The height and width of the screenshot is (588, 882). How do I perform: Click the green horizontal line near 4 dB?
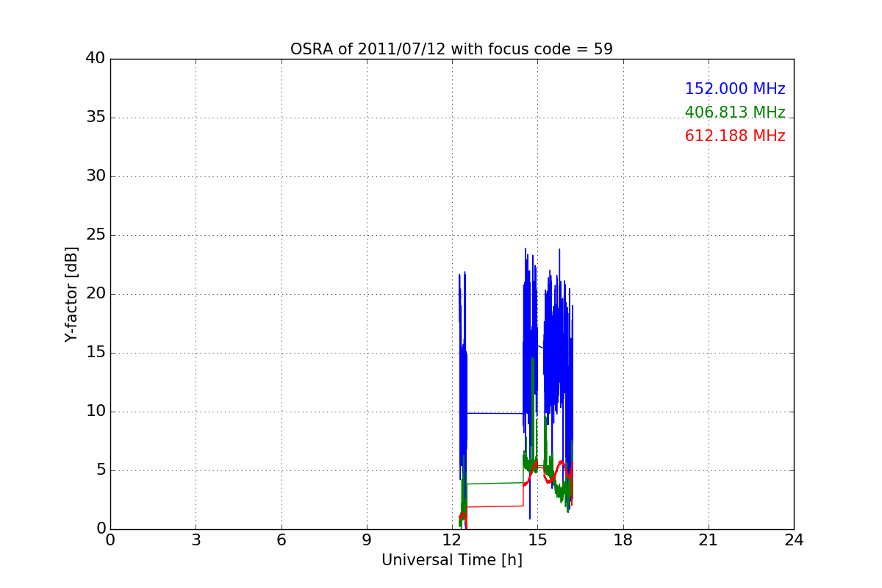495,483
